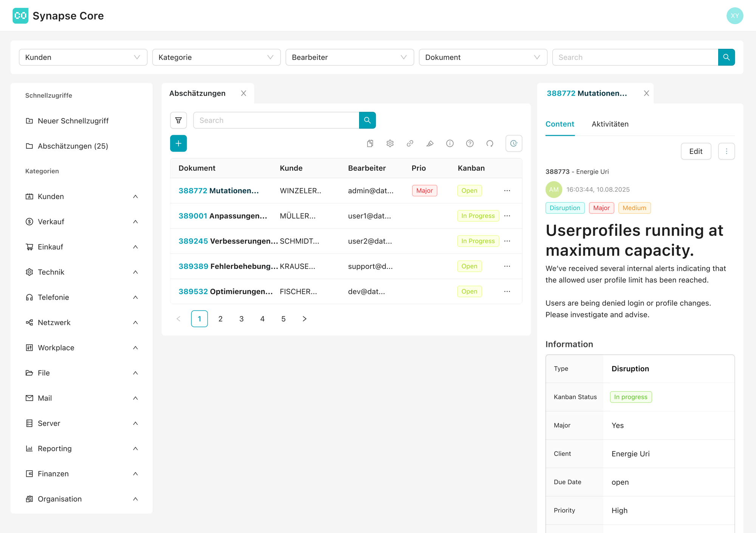
Task: Click the chain link toolbar icon
Action: 410,143
